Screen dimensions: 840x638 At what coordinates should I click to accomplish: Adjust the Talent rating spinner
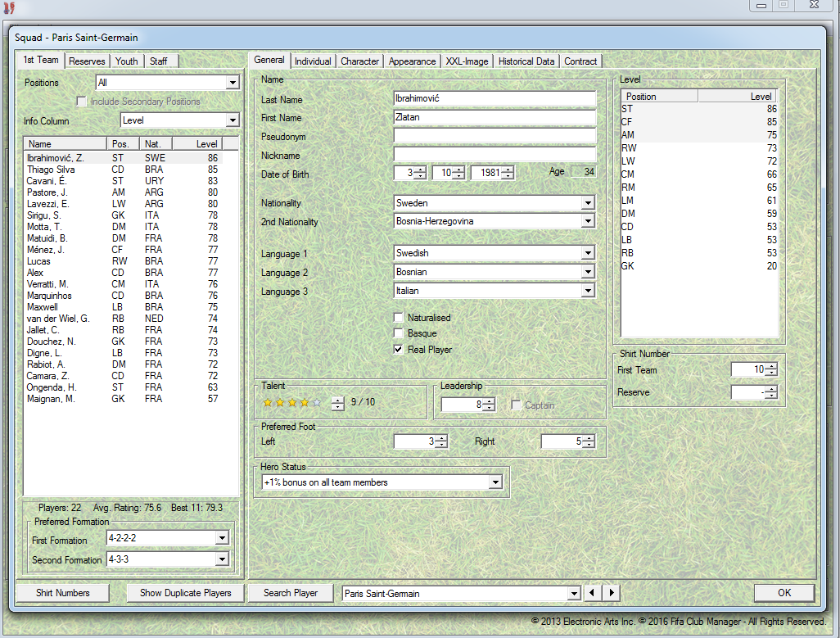click(337, 403)
